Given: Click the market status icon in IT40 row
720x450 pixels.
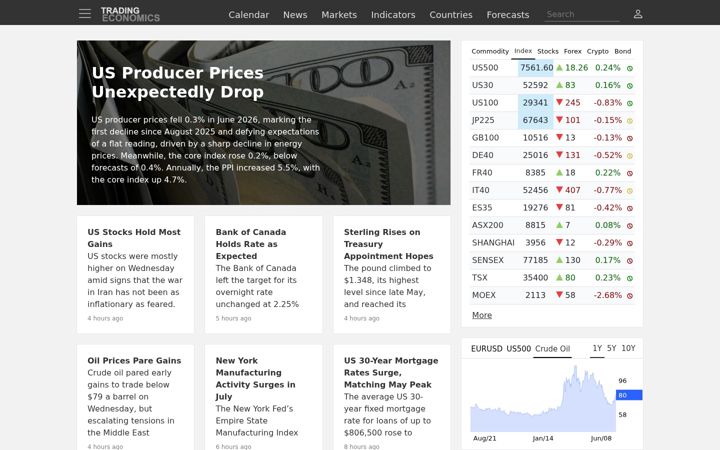Looking at the screenshot, I should 630,191.
